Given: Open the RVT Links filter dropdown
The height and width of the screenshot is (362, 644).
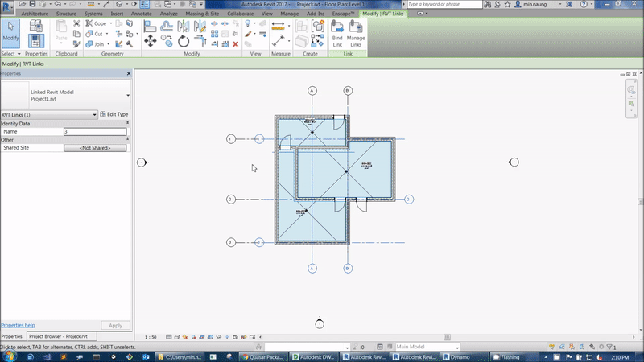Looking at the screenshot, I should pos(94,115).
